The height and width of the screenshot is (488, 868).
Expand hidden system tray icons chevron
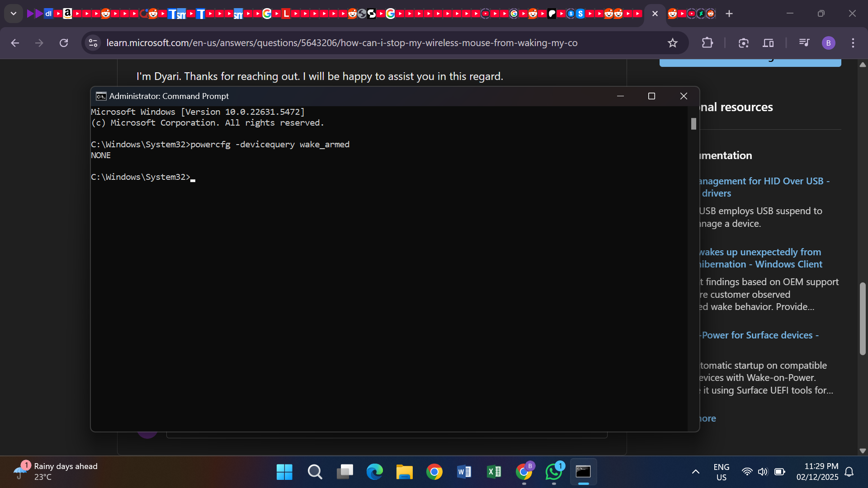click(x=695, y=472)
